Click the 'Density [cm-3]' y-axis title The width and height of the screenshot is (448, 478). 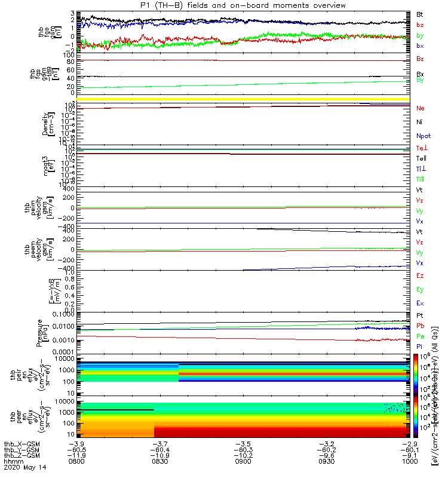click(48, 124)
